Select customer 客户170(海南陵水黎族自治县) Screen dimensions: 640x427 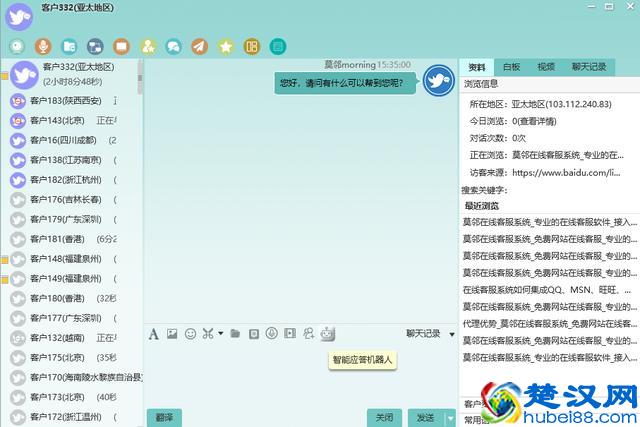click(75, 377)
